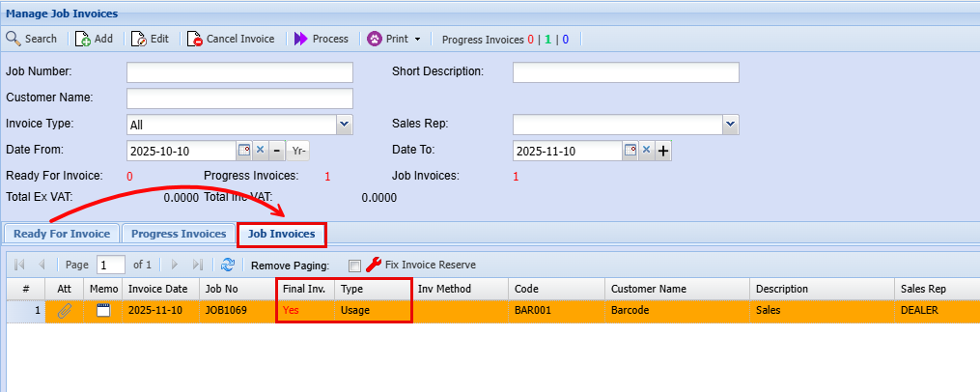This screenshot has height=392, width=980.
Task: Expand the Invoice Type dropdown
Action: (345, 125)
